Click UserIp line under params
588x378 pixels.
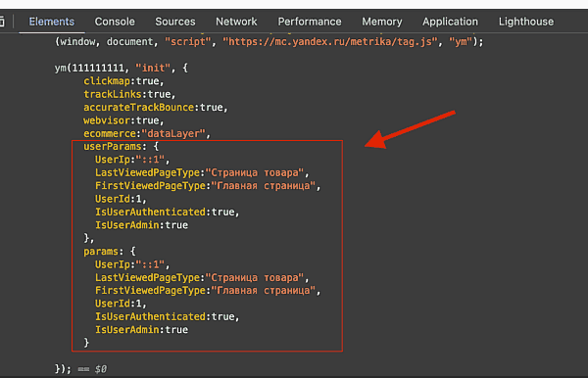[x=132, y=264]
